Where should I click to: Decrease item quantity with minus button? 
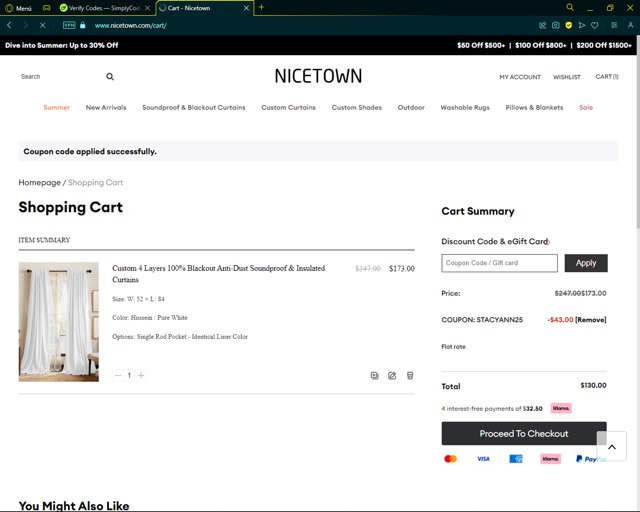pos(118,375)
